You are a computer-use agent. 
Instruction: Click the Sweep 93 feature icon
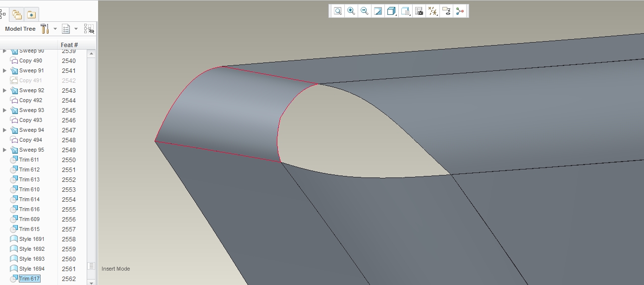(x=14, y=110)
